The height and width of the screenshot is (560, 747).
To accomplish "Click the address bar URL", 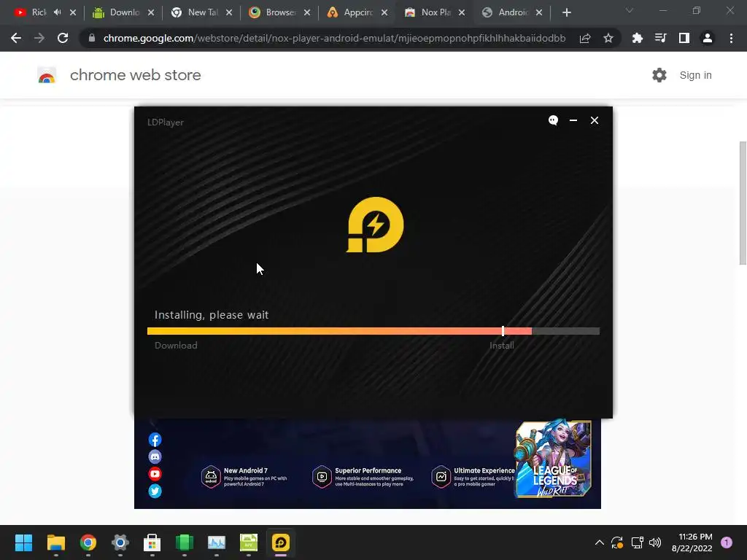I will pyautogui.click(x=334, y=38).
